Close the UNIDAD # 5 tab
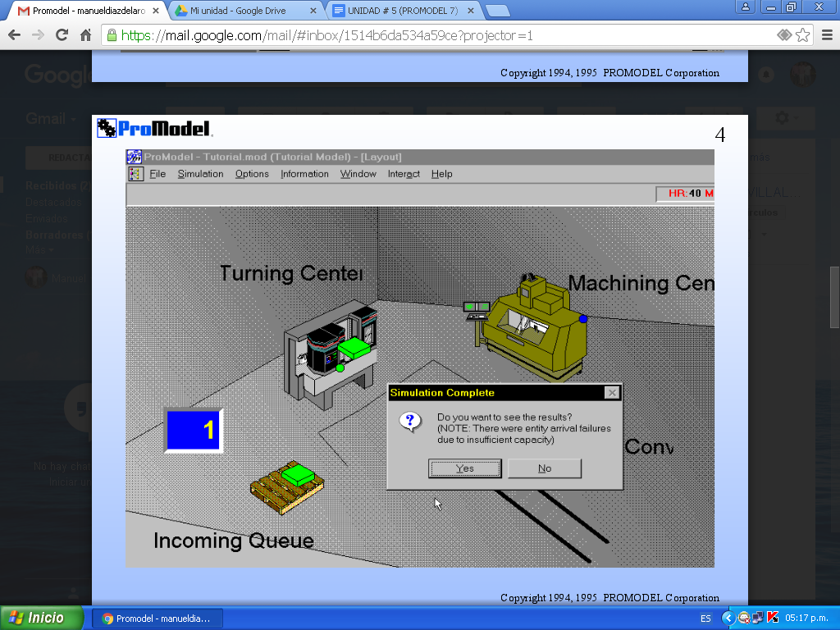The width and height of the screenshot is (840, 630). pyautogui.click(x=470, y=11)
